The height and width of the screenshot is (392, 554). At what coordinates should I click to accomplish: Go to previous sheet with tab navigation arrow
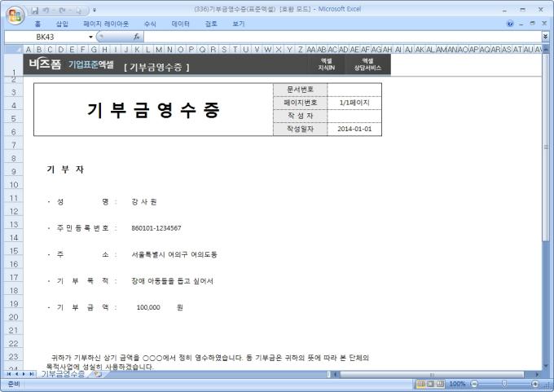[x=16, y=374]
